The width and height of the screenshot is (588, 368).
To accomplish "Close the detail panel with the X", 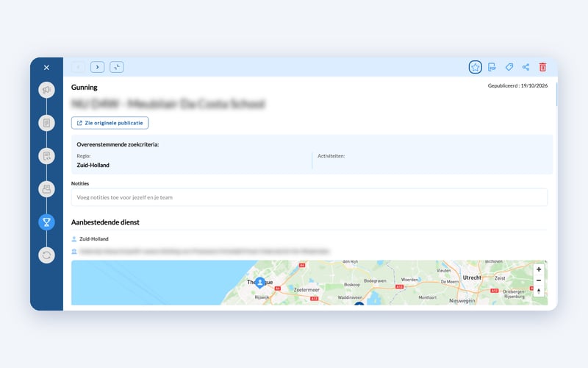I will pos(46,68).
